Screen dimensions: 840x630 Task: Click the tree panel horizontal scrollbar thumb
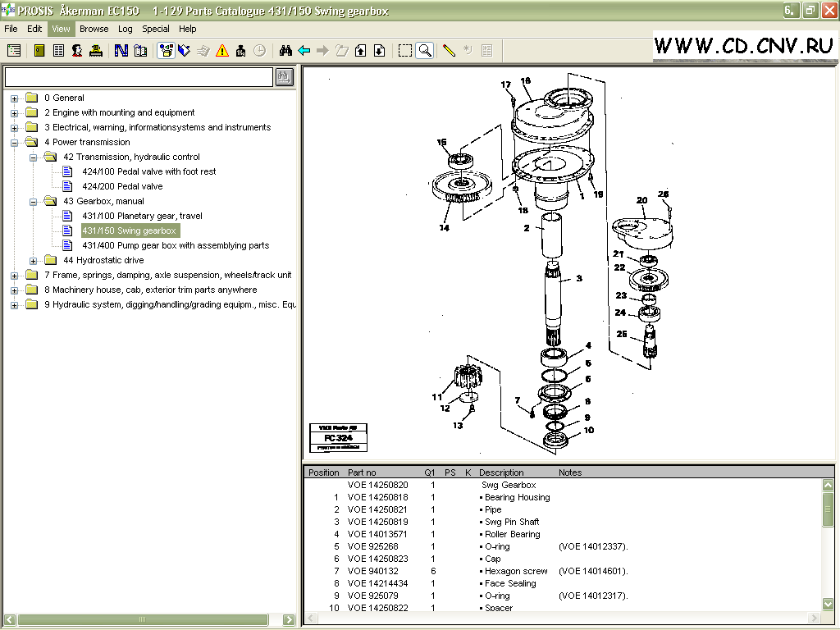click(x=142, y=620)
